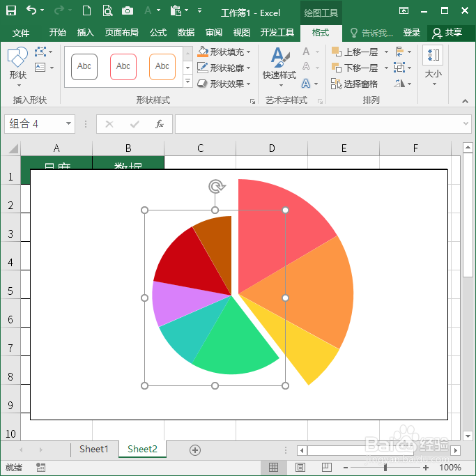The width and height of the screenshot is (476, 476).
Task: Click the edit shape points icon
Action: click(x=40, y=52)
